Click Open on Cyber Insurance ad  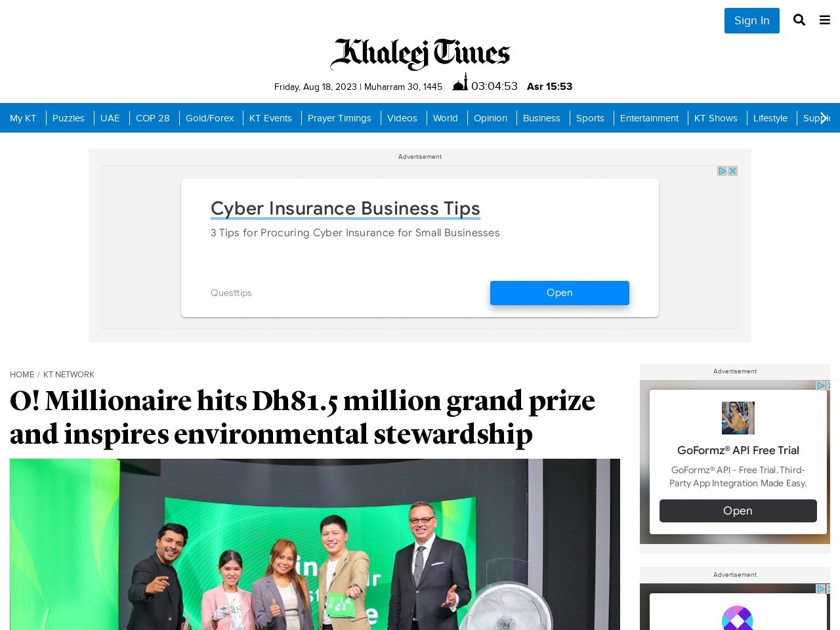[560, 293]
